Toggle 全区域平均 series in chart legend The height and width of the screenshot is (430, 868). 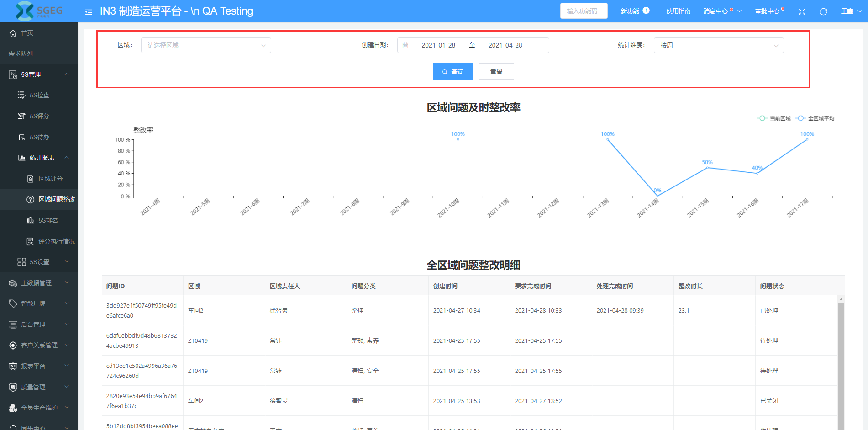pyautogui.click(x=815, y=118)
